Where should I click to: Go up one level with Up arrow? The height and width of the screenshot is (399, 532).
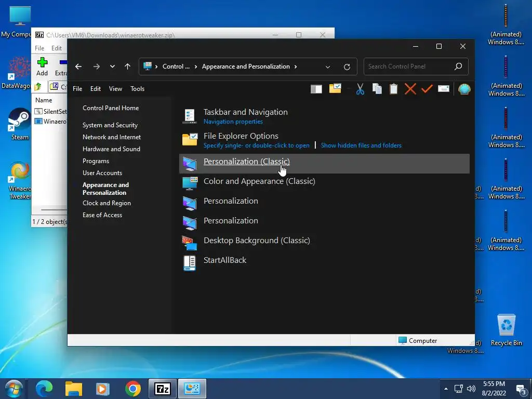pyautogui.click(x=128, y=66)
